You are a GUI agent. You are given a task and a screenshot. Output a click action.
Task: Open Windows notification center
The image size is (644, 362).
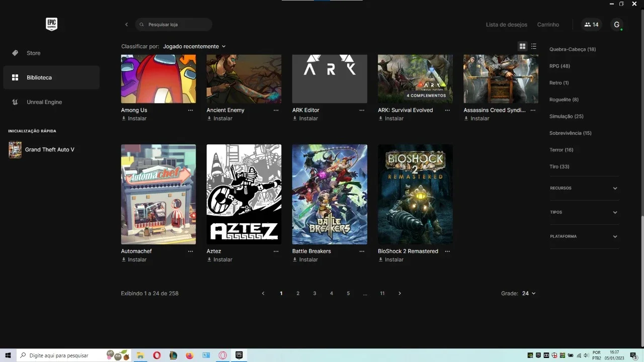(x=633, y=355)
